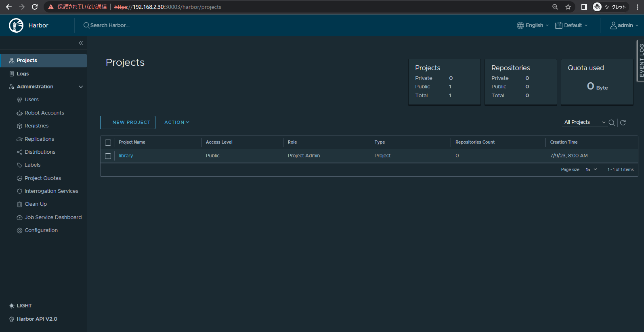Open the browser zoom search icon
Viewport: 644px width, 332px height.
click(x=555, y=7)
